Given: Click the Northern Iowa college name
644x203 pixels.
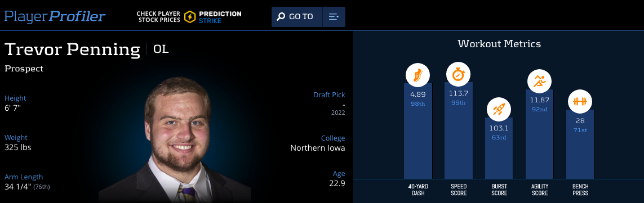Looking at the screenshot, I should (317, 148).
